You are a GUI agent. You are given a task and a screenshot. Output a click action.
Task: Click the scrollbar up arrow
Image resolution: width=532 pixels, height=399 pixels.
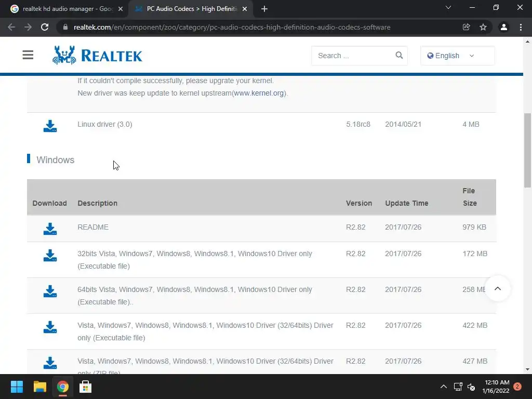tap(527, 42)
